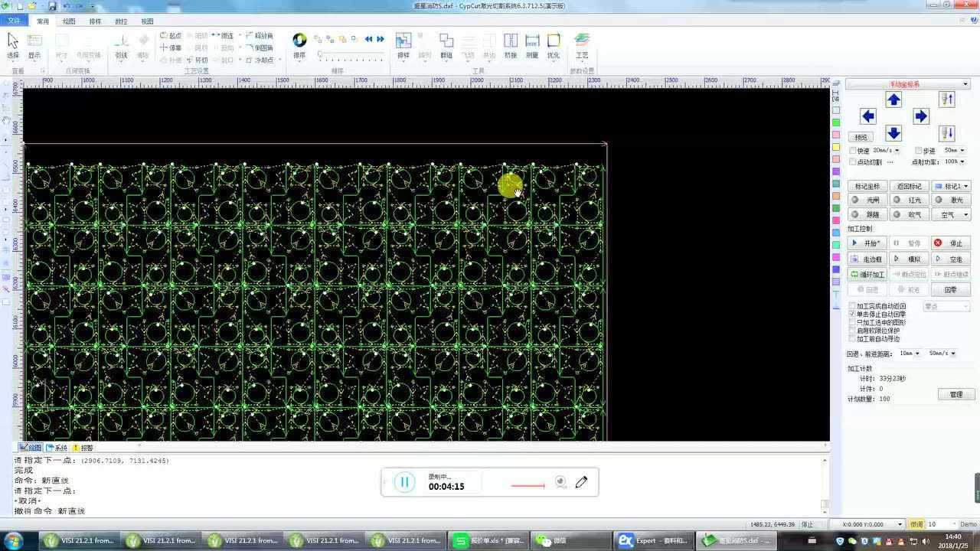Open the 引线 (lead line) tool

point(121,45)
